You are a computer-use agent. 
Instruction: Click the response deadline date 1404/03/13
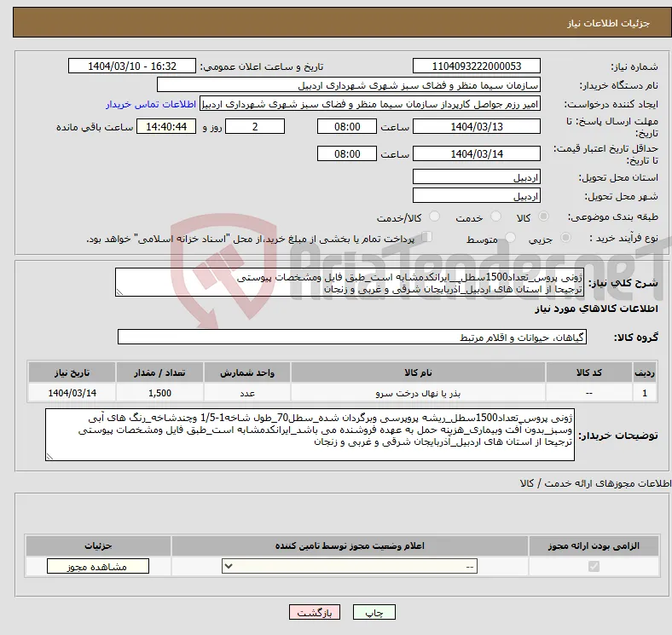476,126
